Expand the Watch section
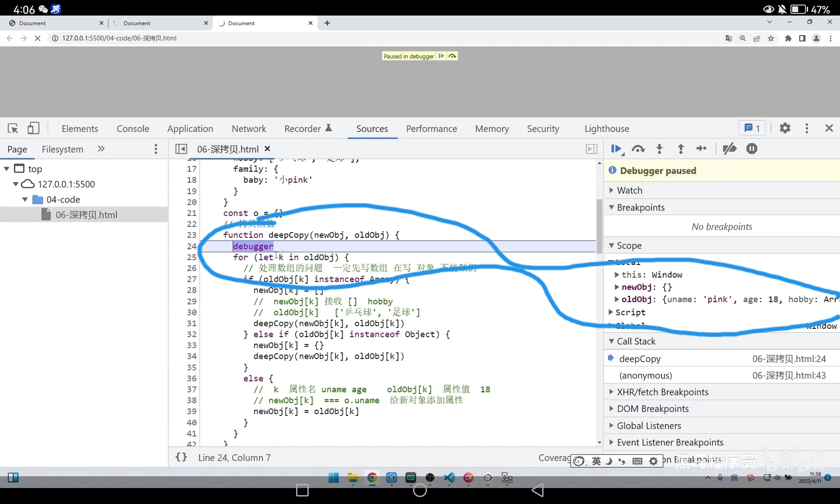The width and height of the screenshot is (840, 504). click(x=629, y=190)
